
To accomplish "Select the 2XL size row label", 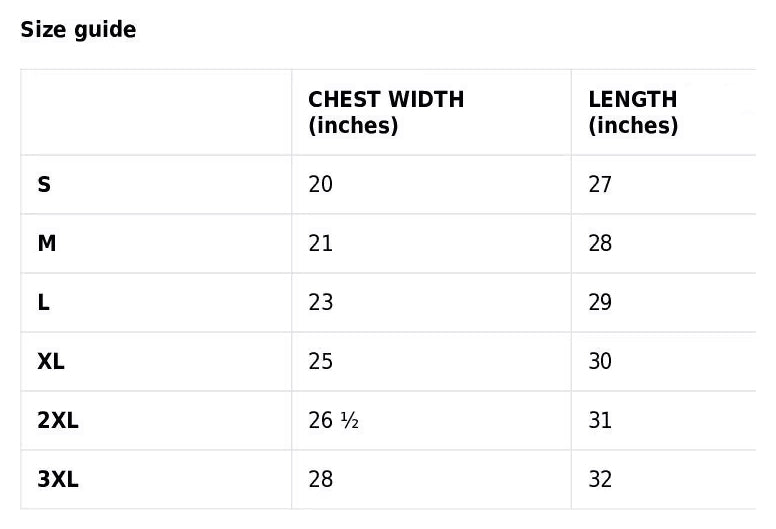I will (58, 421).
